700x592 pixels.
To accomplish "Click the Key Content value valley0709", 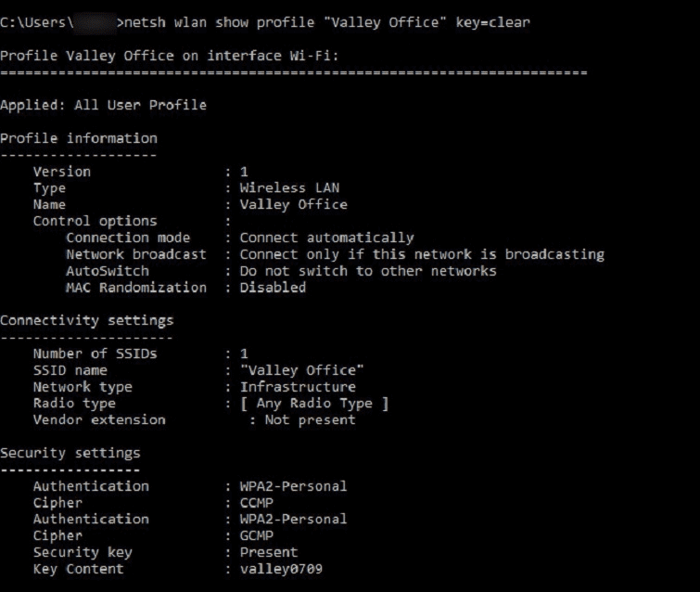I will 281,569.
